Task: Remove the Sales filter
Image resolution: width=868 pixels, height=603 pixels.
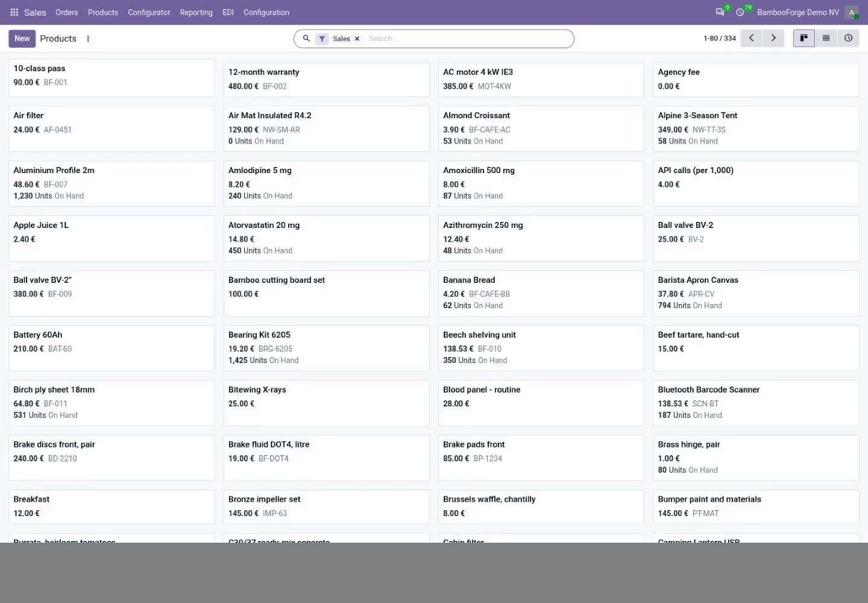Action: (x=357, y=39)
